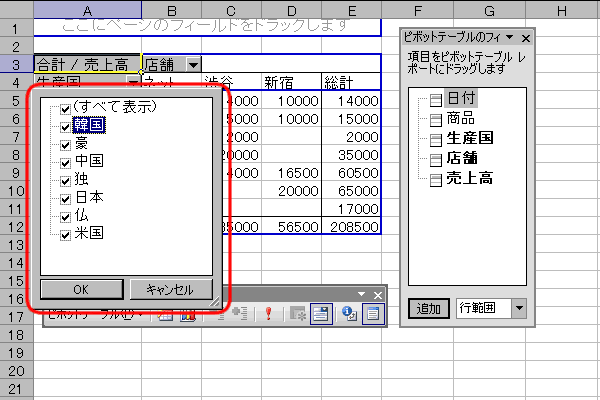Click the 追加 button in field list
This screenshot has width=600, height=400.
click(x=429, y=309)
